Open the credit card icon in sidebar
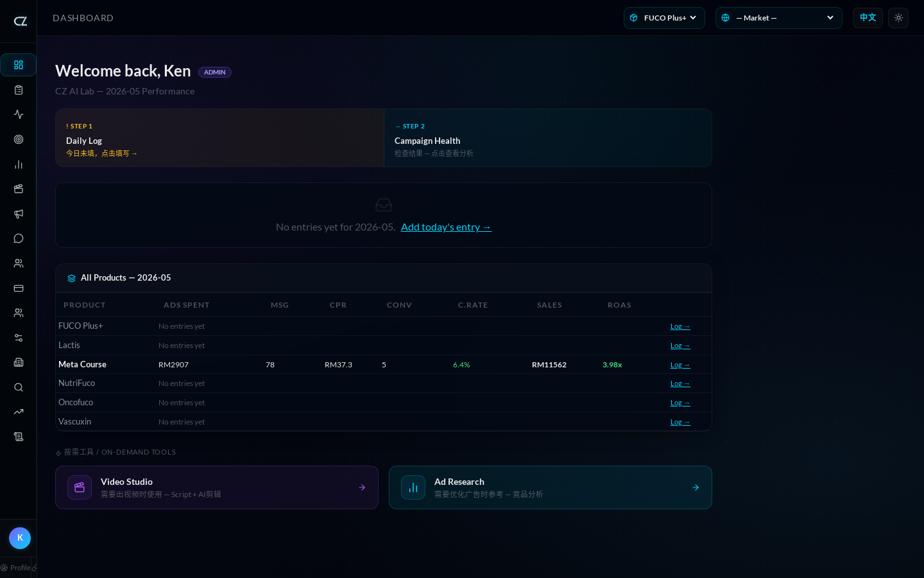 (19, 288)
